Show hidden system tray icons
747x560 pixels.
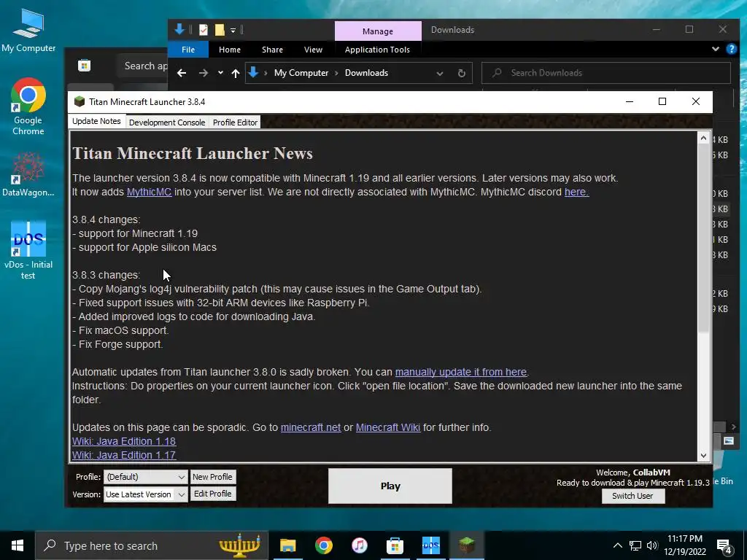pyautogui.click(x=617, y=545)
